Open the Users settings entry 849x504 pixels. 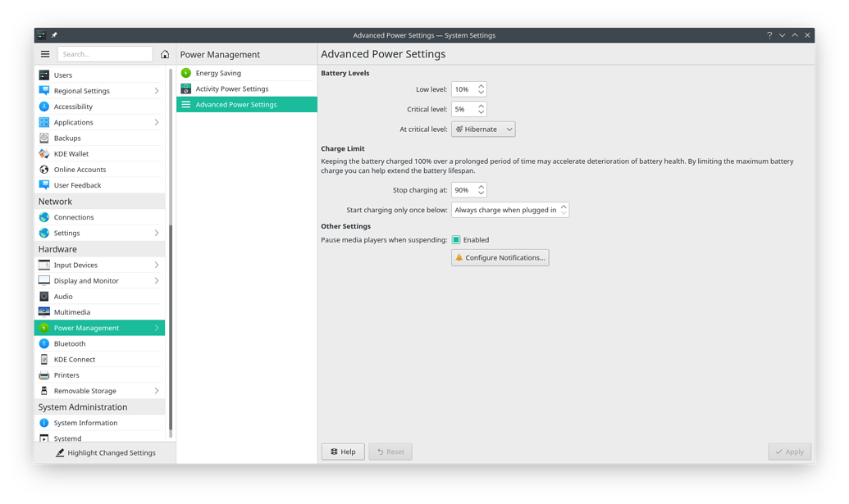pos(99,75)
